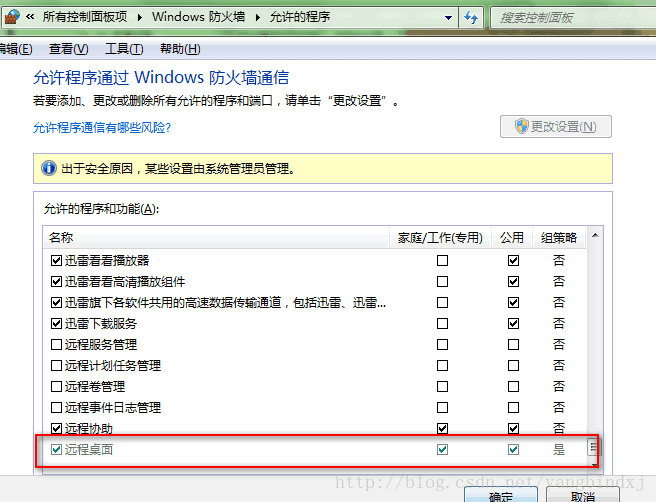Viewport: 656px width, 502px height.
Task: Enable 家庭/工作 checkbox for 迅雷下载服务
Action: tap(442, 323)
